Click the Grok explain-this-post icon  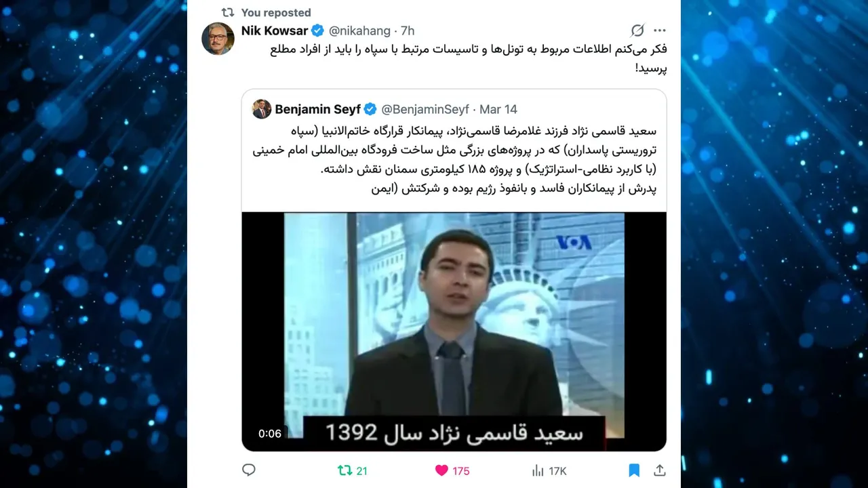point(637,30)
